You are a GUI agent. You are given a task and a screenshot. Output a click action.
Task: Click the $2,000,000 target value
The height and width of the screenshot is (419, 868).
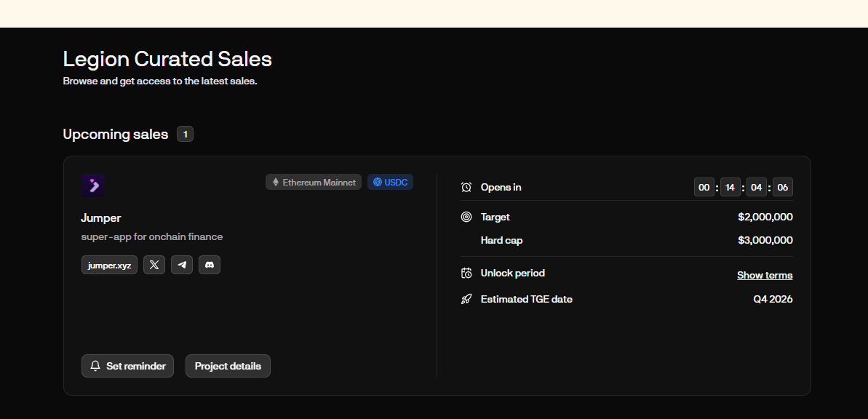coord(765,217)
